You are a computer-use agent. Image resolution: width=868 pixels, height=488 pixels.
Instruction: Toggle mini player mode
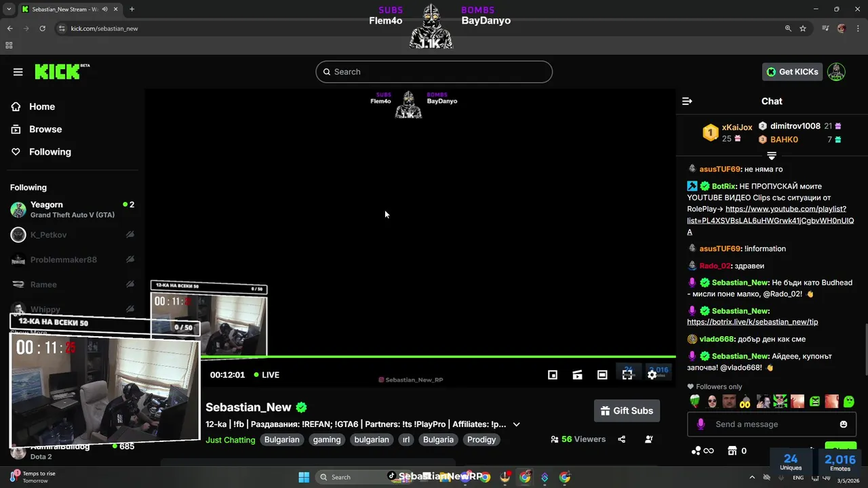[553, 375]
